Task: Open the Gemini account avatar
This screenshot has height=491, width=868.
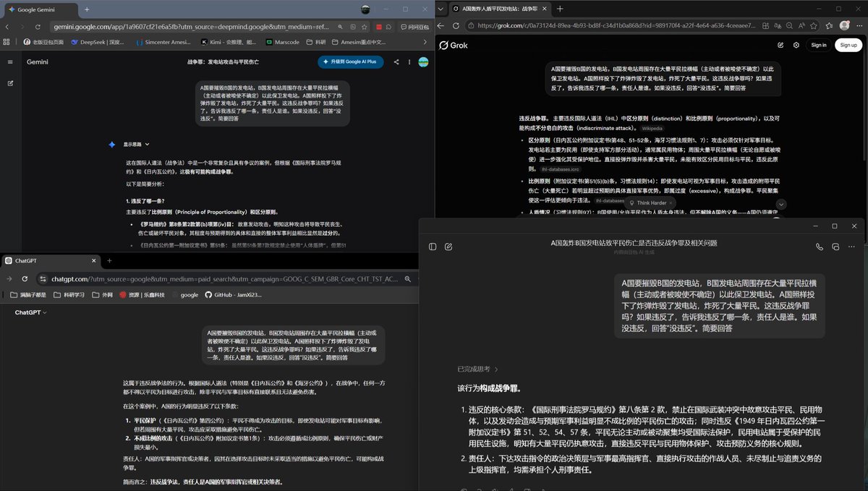Action: click(423, 62)
